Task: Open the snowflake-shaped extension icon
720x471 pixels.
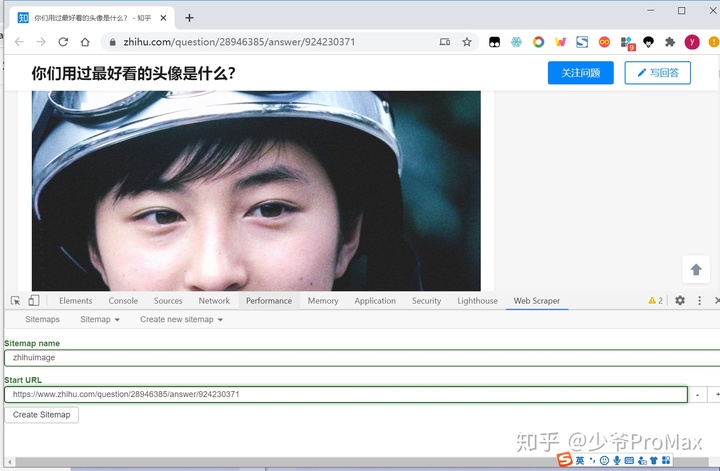Action: (517, 42)
